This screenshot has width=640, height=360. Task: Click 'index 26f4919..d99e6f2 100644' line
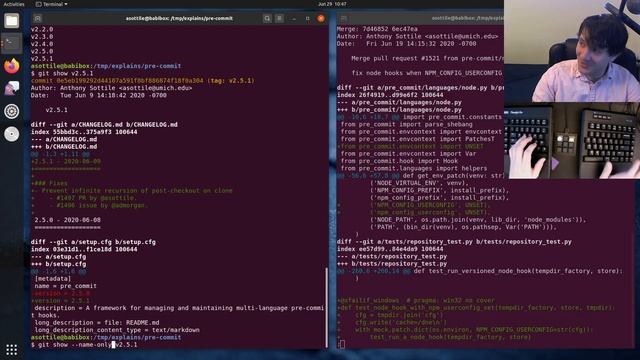(x=390, y=95)
